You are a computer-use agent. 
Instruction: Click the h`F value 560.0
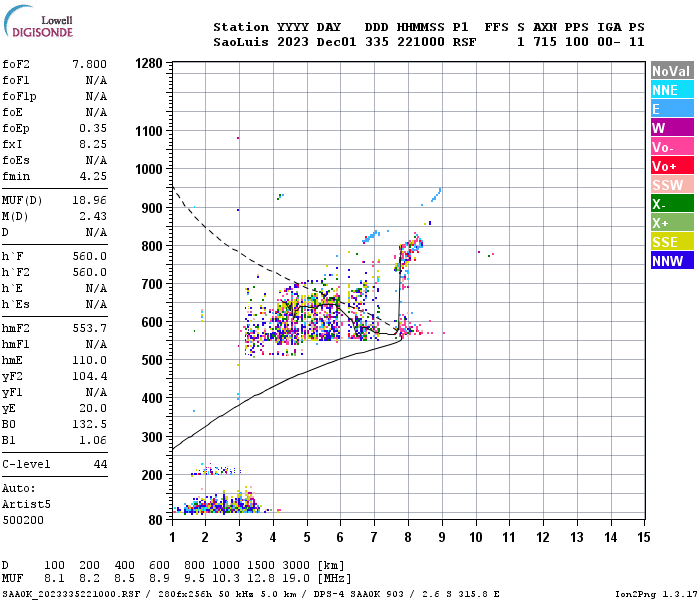pos(90,256)
